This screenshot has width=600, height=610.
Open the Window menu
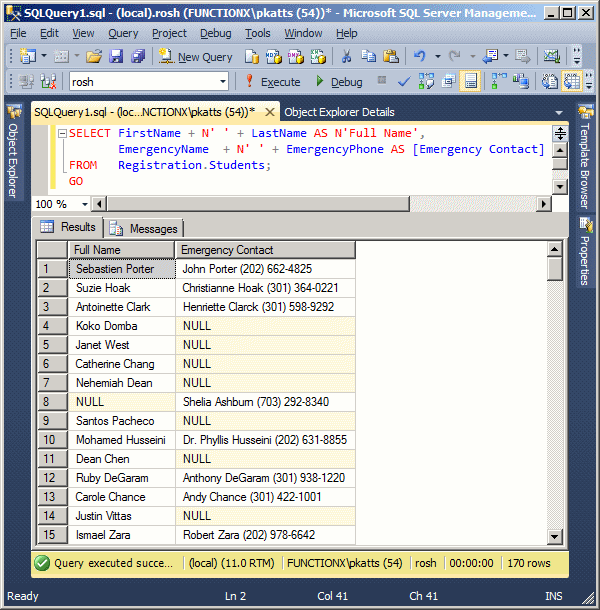tap(303, 33)
